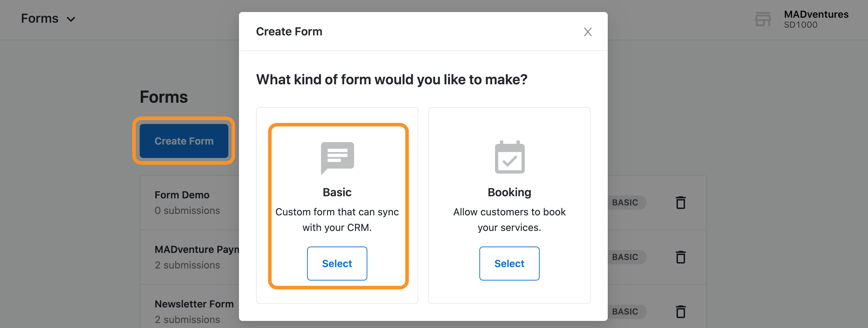
Task: Expand the Forms dropdown chevron
Action: click(x=71, y=19)
